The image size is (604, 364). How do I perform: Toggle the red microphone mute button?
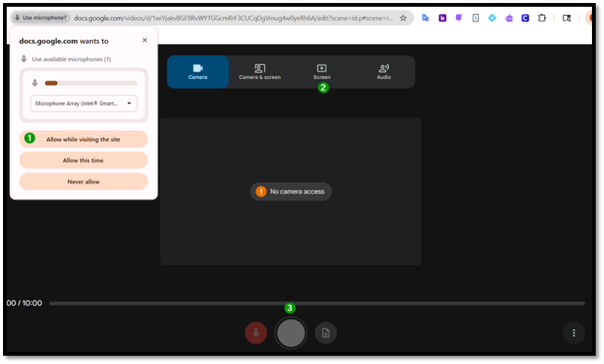point(256,332)
